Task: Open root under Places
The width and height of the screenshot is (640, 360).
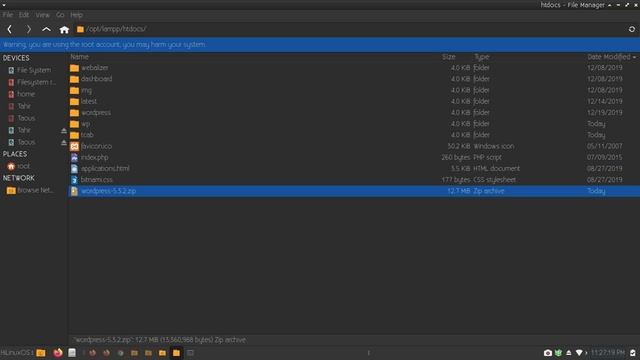Action: coord(19,166)
